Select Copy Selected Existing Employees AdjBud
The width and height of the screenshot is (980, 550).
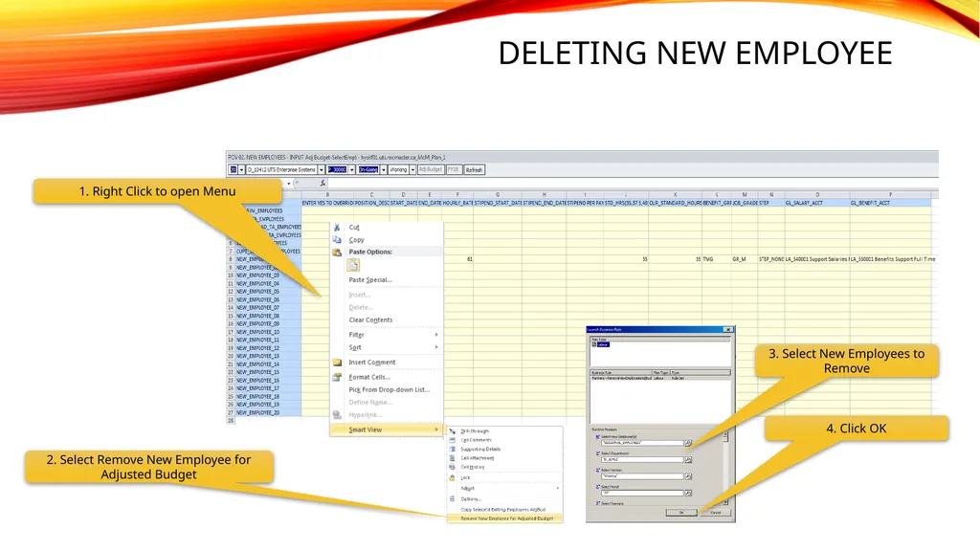(505, 510)
